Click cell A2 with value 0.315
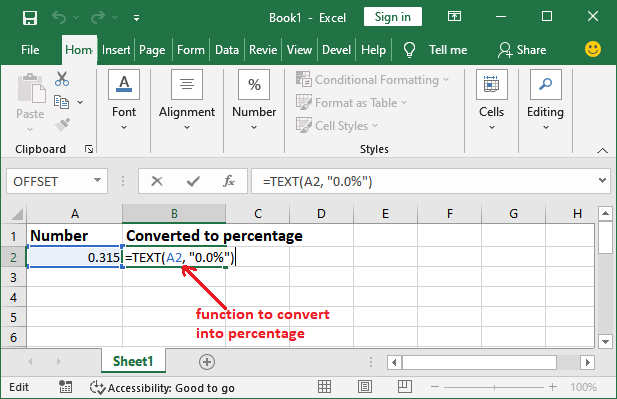617x399 pixels. click(x=74, y=257)
